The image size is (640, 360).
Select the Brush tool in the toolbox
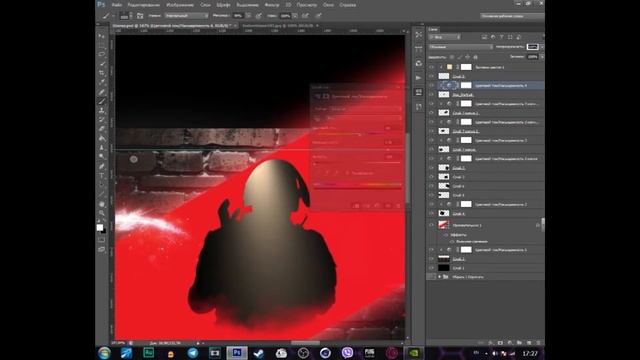[102, 101]
